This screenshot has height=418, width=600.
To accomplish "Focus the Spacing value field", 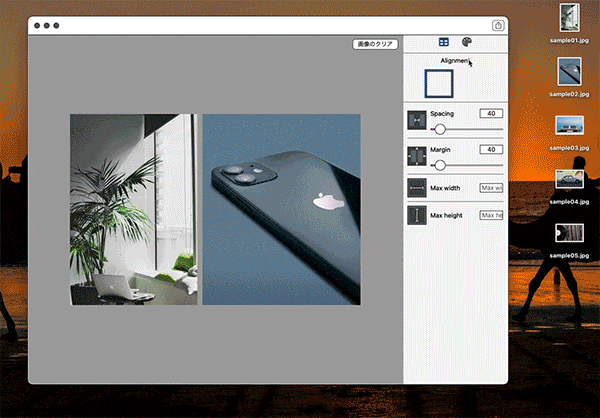I will 491,114.
